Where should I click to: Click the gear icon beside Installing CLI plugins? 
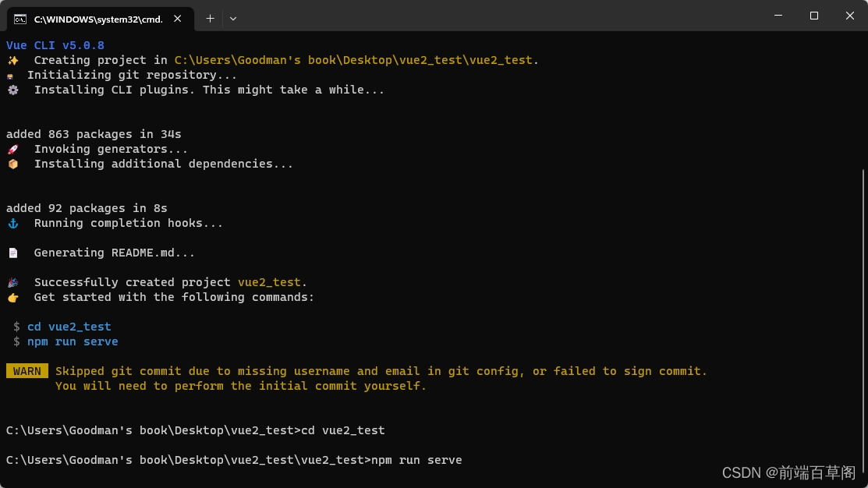13,90
